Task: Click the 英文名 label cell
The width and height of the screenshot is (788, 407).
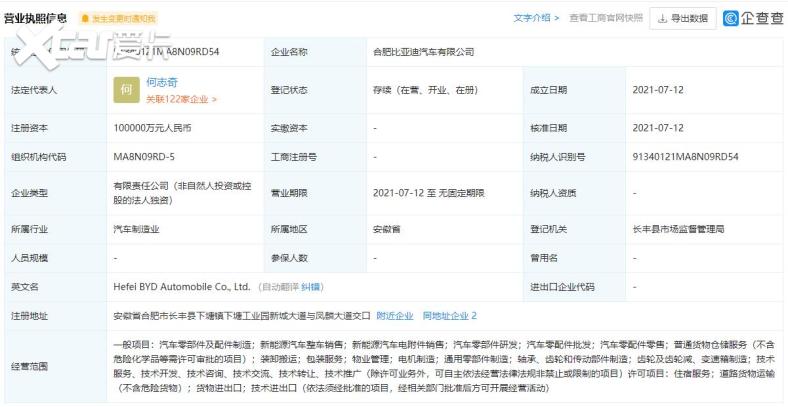Action: (x=56, y=287)
